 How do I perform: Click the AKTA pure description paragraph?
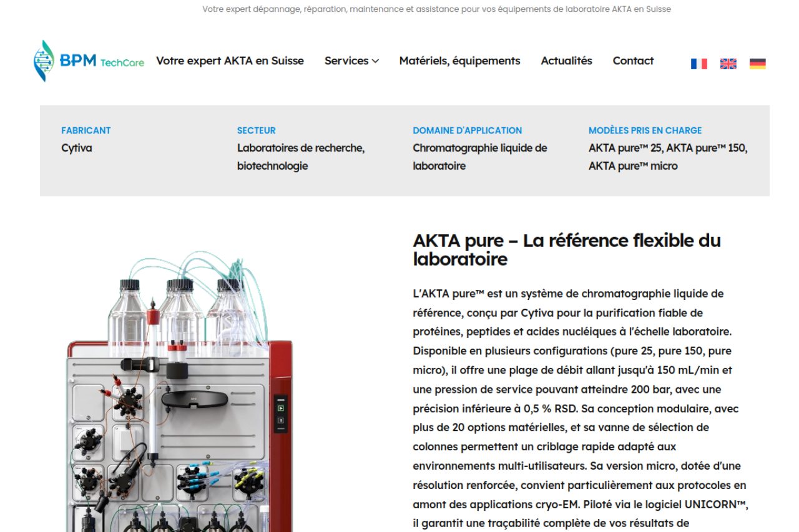point(581,409)
